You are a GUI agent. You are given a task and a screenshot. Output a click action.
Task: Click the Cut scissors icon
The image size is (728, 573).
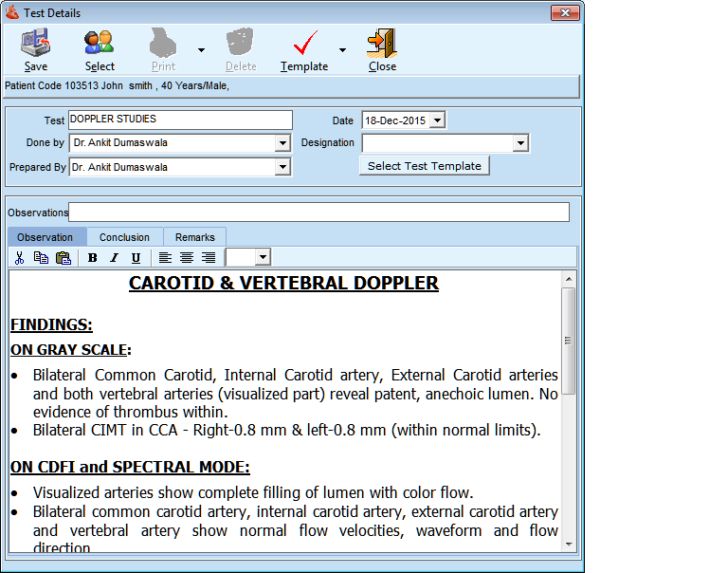coord(20,258)
